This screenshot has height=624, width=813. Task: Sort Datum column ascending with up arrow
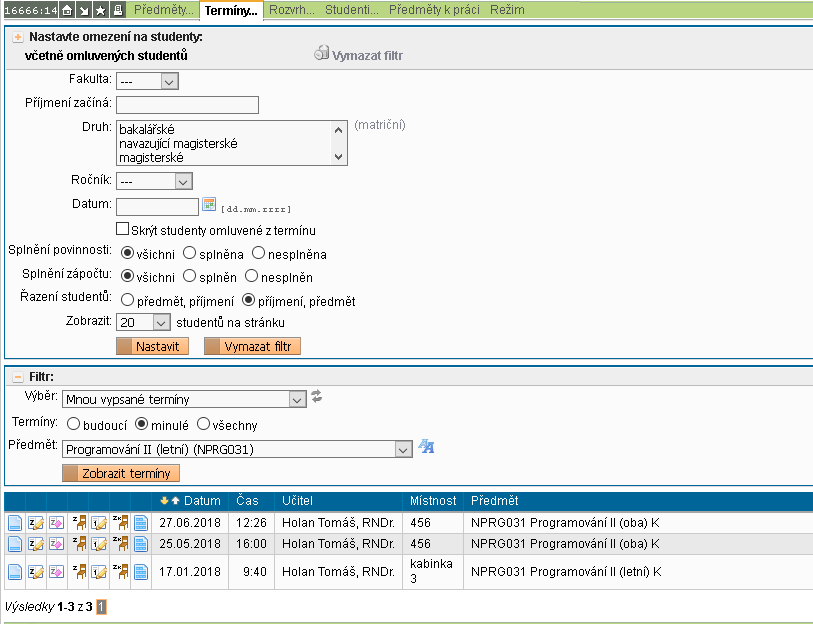click(175, 500)
